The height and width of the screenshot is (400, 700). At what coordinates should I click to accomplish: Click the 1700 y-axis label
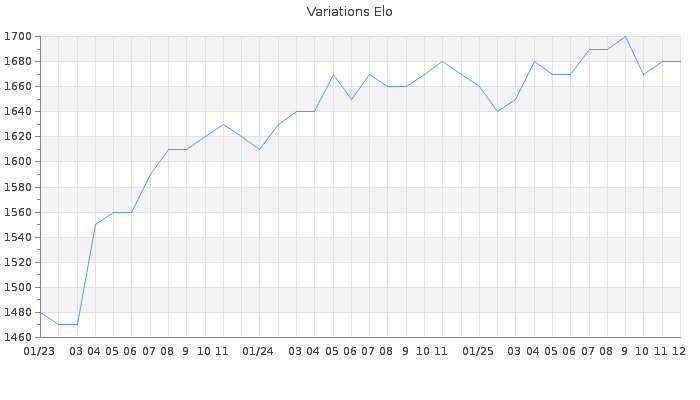point(18,37)
